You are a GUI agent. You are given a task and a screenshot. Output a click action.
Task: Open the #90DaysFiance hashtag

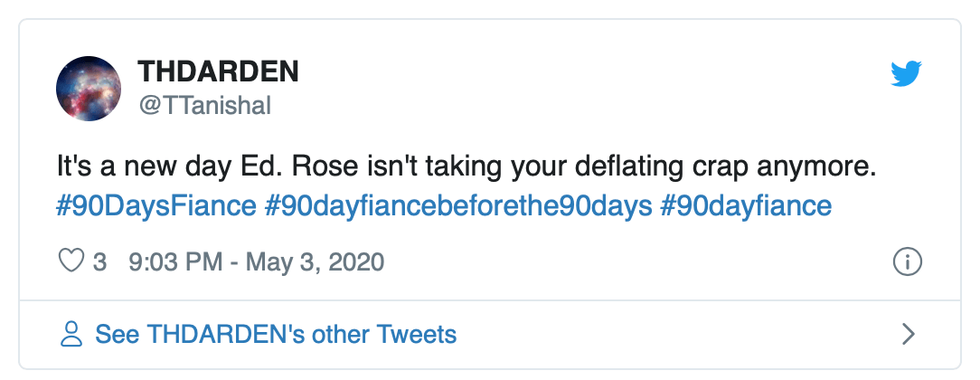point(155,205)
